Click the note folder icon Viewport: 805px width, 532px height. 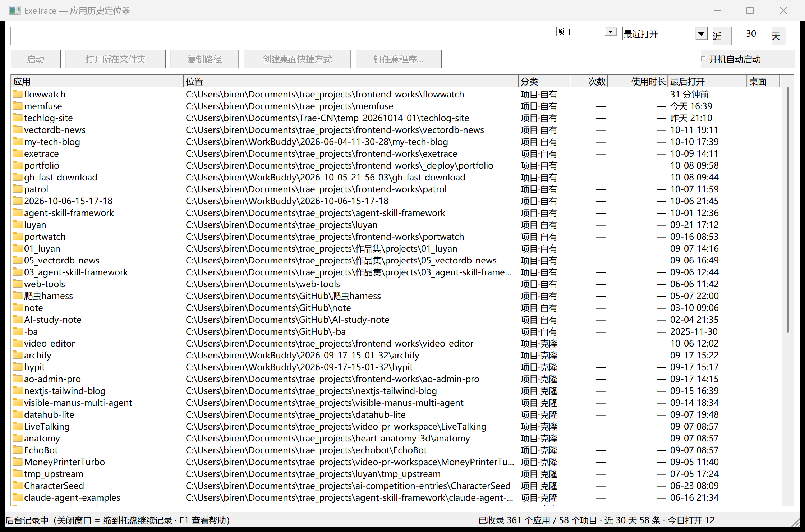[18, 308]
